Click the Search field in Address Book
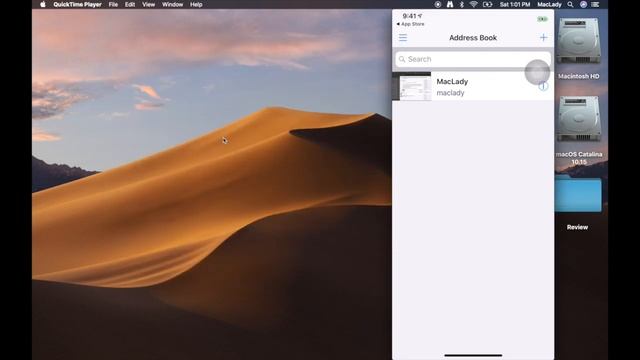 [473, 59]
